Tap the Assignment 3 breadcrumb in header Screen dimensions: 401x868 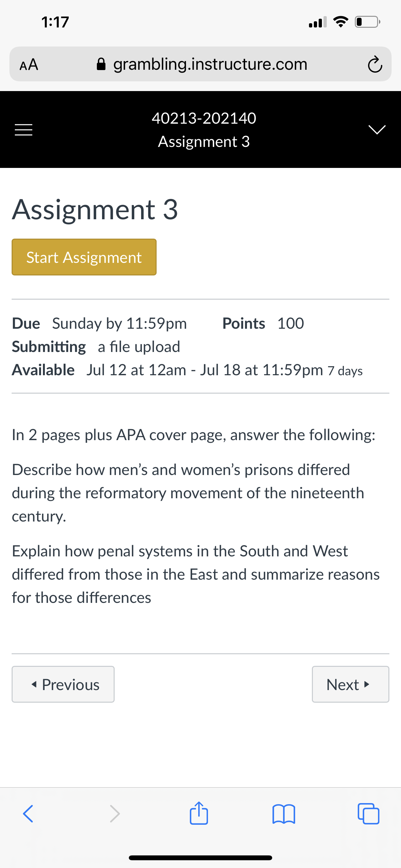204,141
